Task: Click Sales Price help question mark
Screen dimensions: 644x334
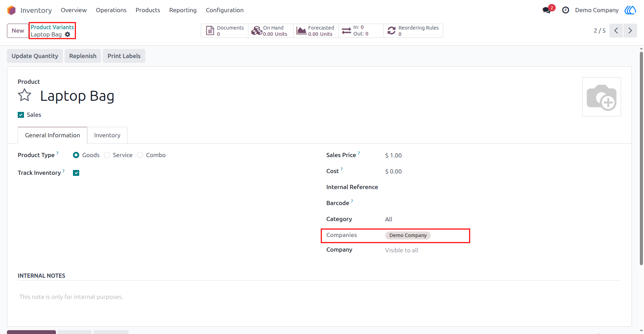Action: [359, 153]
